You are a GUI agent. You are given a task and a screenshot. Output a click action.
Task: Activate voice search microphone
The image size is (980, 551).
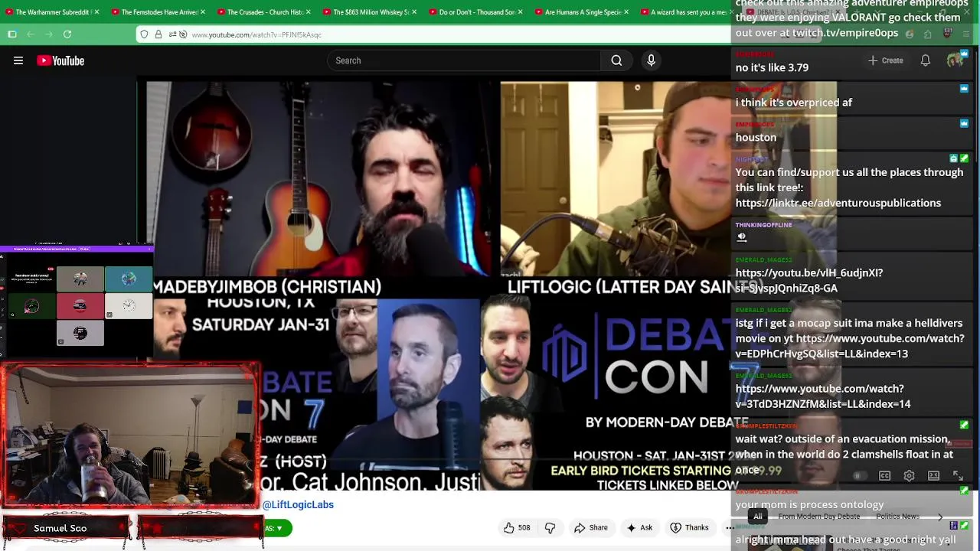click(652, 60)
